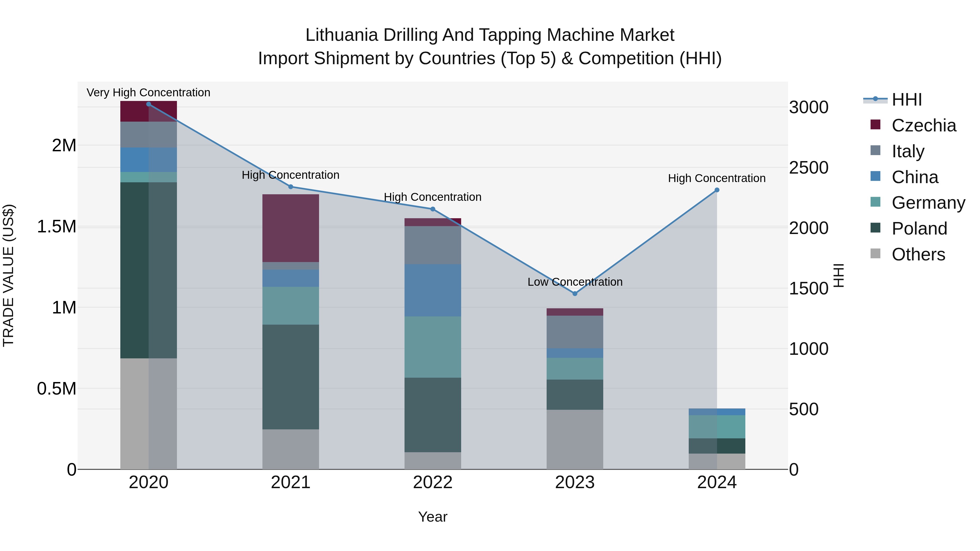Viewport: 980px width, 551px height.
Task: Click the Others segment of the 2020 bar
Action: pos(149,414)
